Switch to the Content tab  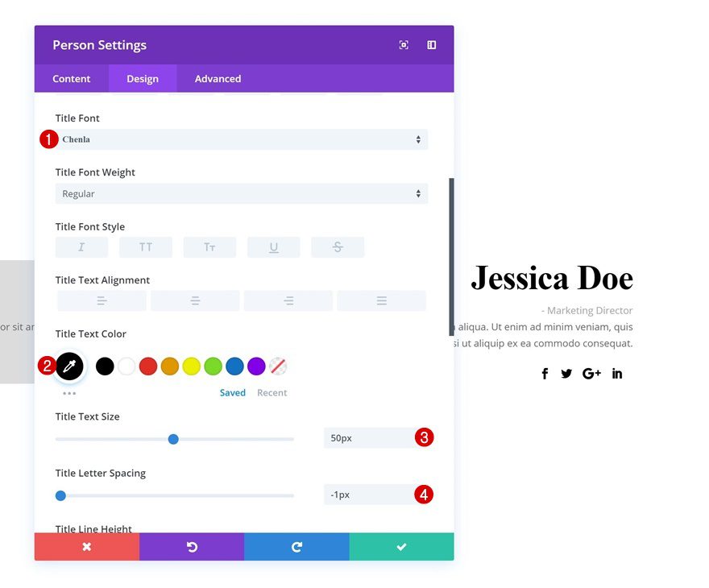pos(71,78)
